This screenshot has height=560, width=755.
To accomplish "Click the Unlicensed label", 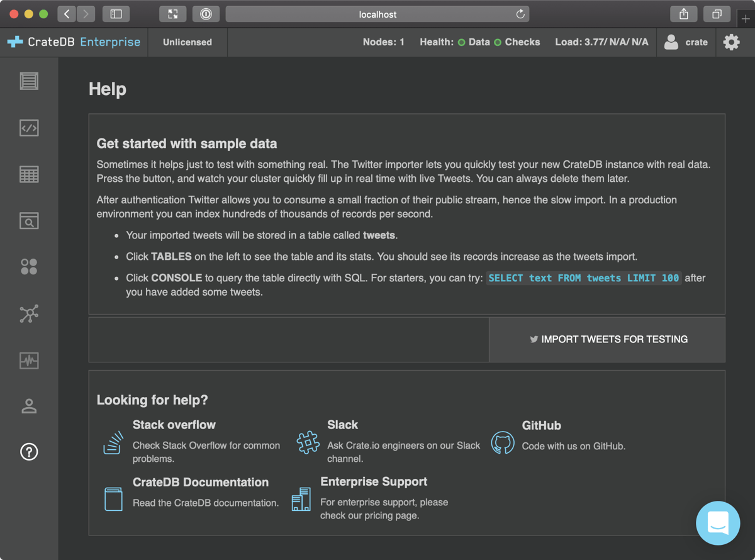I will coord(187,42).
